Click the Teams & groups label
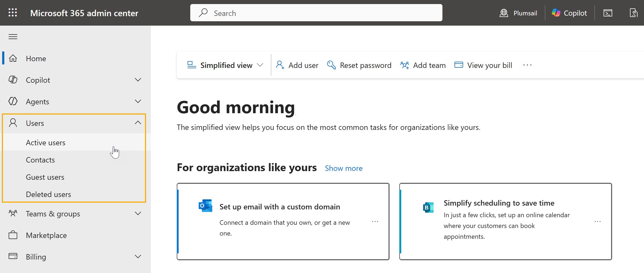The image size is (644, 273). 53,213
